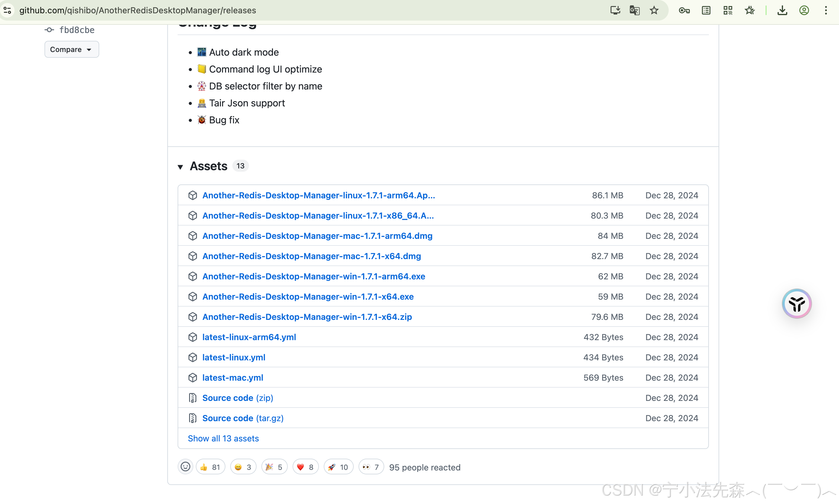Image resolution: width=839 pixels, height=504 pixels.
Task: Toggle the heart reaction
Action: (x=305, y=467)
